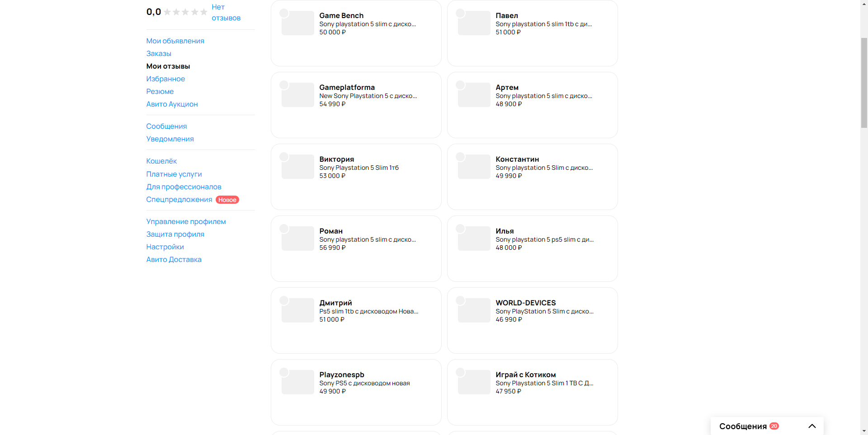Screen dimensions: 868x435
Task: Click the Нет отзывов link
Action: pos(226,12)
